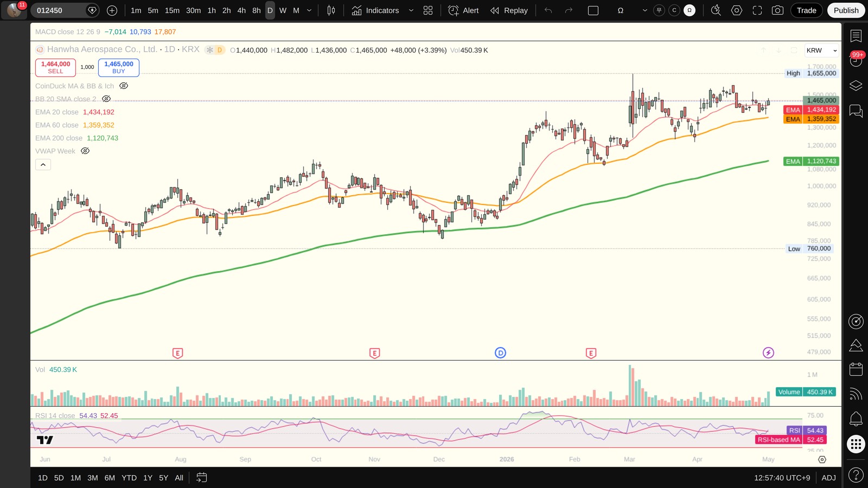Open chart settings hexagon icon
The width and height of the screenshot is (868, 488).
point(737,10)
